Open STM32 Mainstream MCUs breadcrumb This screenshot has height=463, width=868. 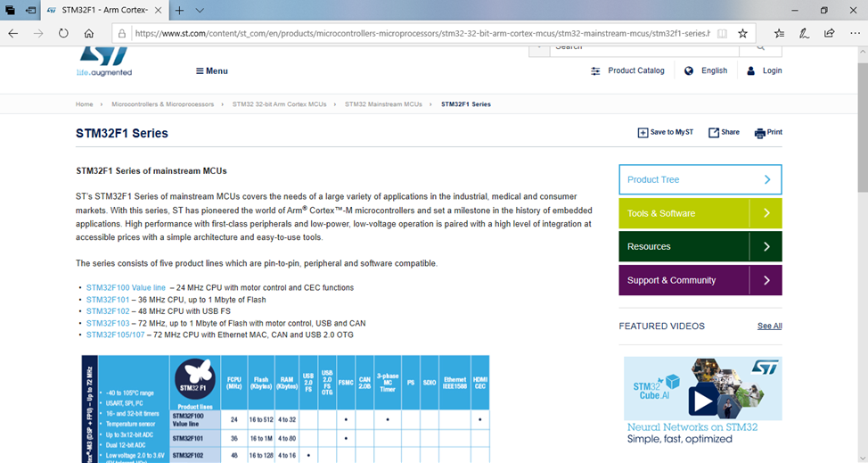point(383,104)
